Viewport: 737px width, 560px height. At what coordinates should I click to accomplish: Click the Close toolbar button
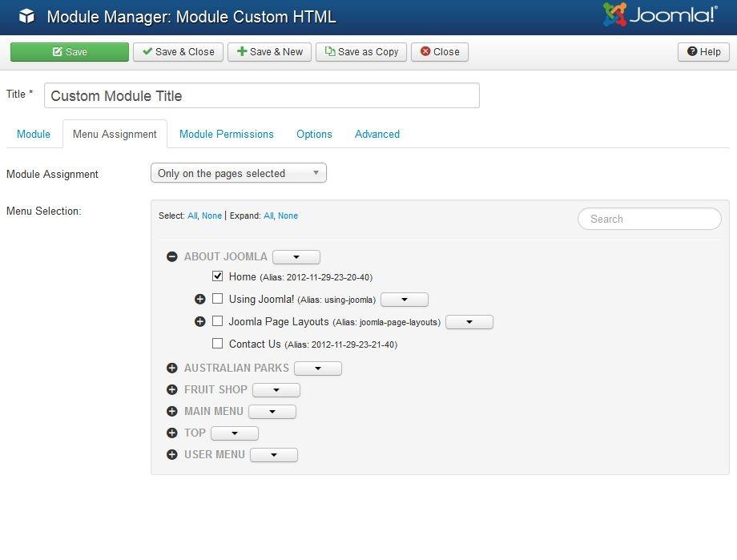pyautogui.click(x=440, y=52)
